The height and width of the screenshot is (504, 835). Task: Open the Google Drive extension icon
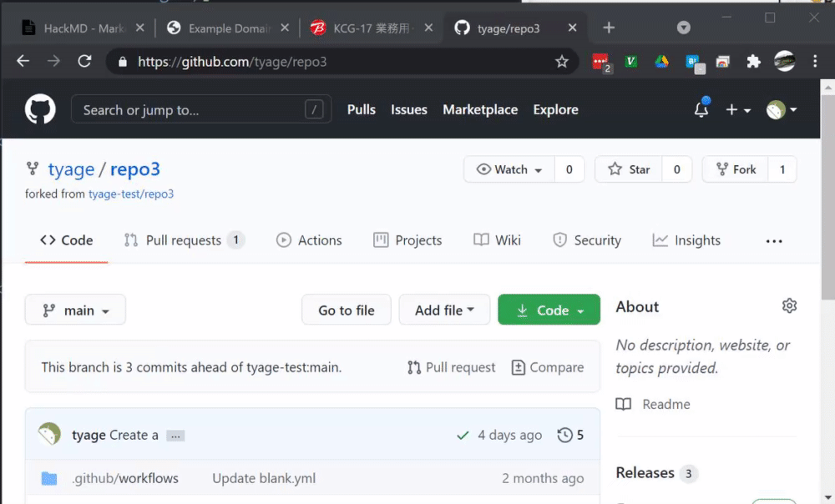[x=662, y=62]
